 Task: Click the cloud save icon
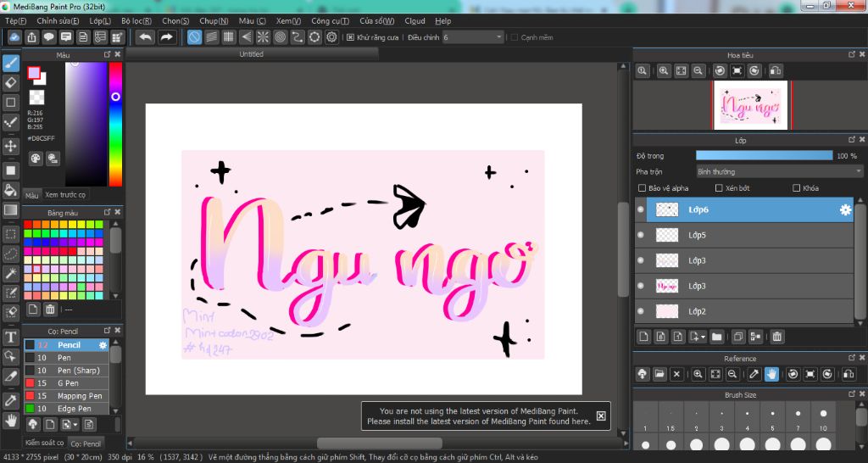pyautogui.click(x=15, y=37)
